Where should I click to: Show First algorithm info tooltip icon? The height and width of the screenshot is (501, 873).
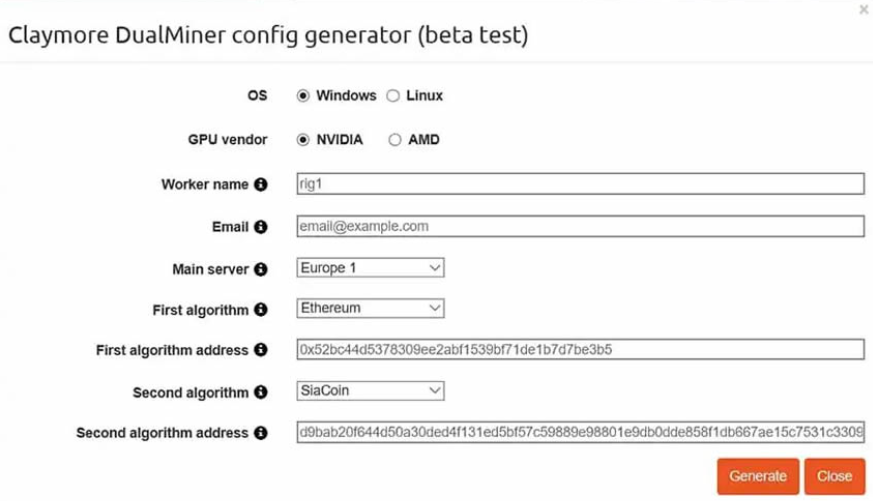coord(261,310)
